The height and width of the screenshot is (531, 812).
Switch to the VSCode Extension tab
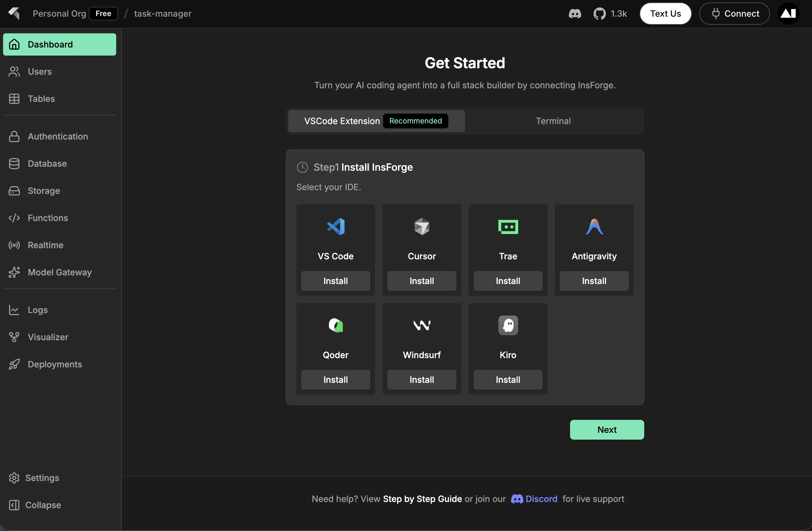point(376,121)
